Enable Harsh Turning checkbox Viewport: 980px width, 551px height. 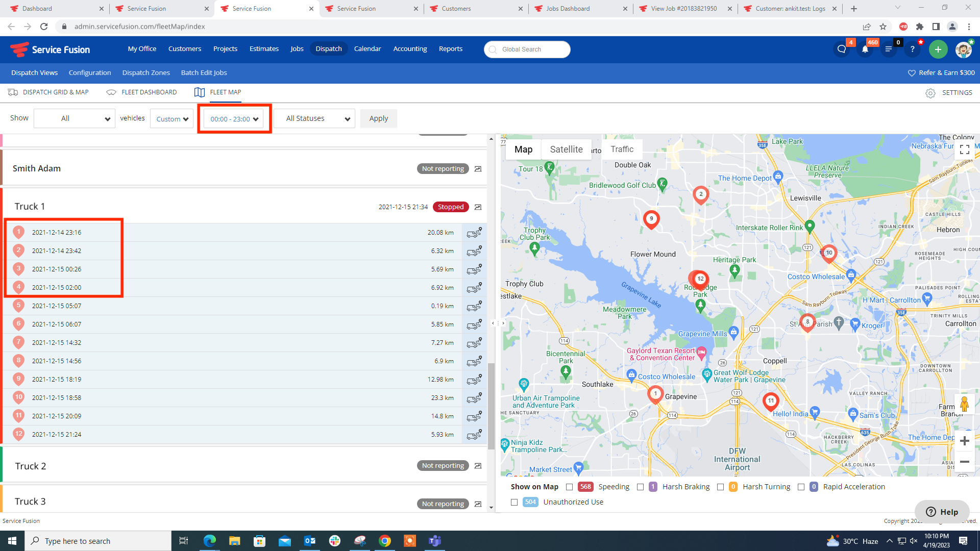720,487
